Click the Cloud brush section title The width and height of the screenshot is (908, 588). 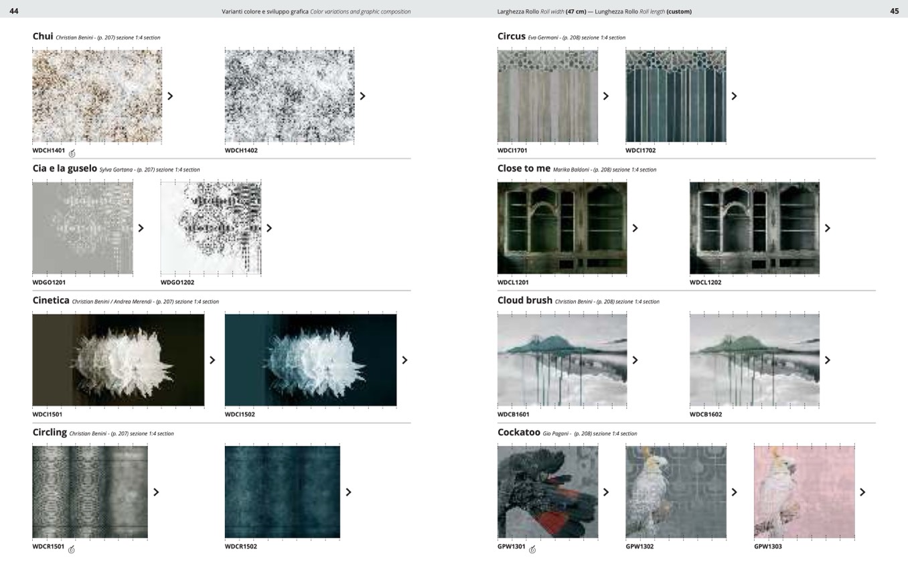pos(524,300)
